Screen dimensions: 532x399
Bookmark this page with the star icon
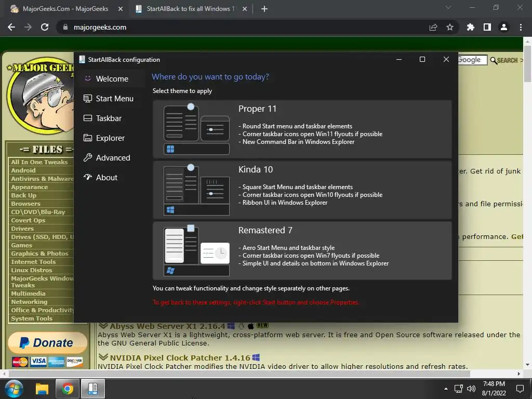(x=450, y=27)
